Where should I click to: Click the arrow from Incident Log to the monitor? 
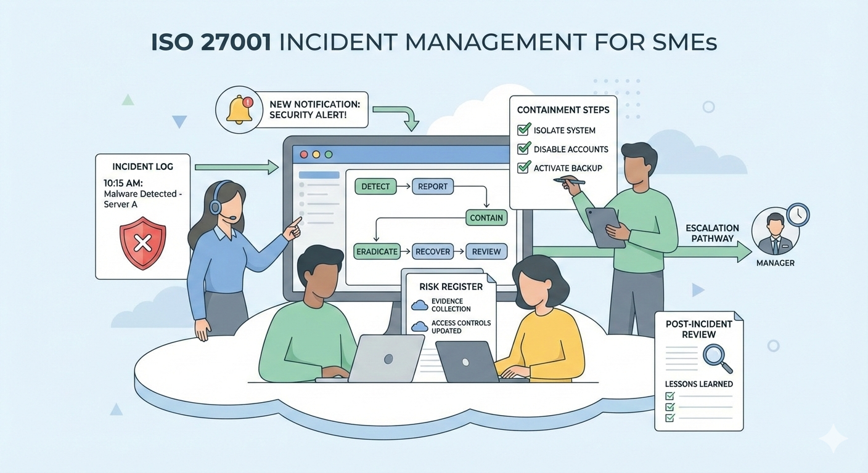tap(235, 166)
